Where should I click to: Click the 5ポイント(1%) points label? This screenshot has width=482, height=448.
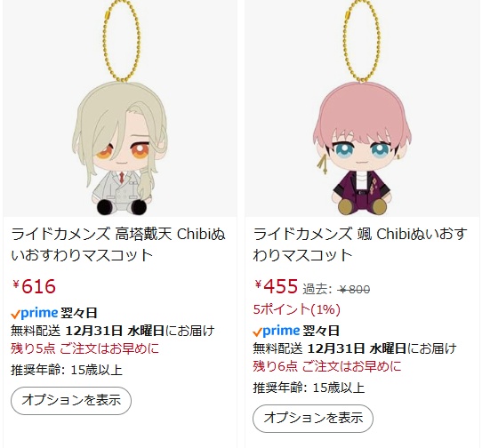(x=297, y=309)
